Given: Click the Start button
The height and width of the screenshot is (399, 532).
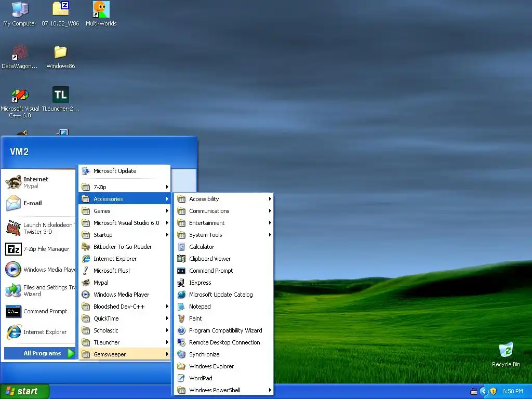Looking at the screenshot, I should click(25, 391).
